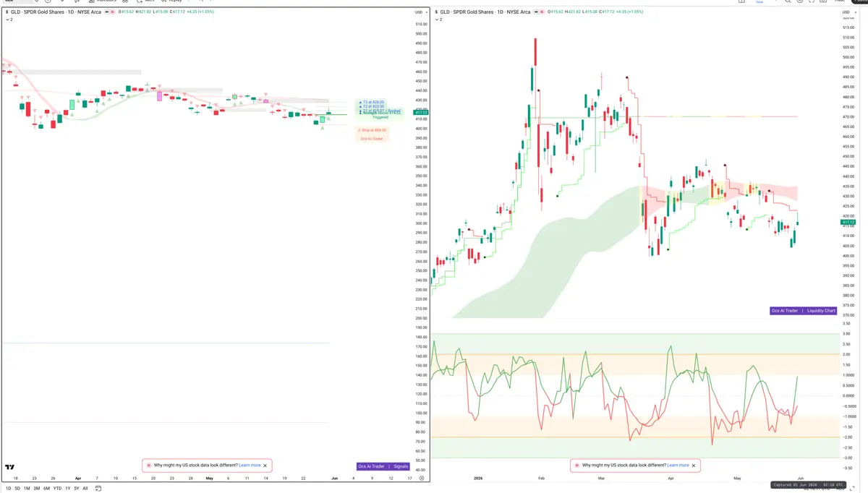The image size is (868, 493).
Task: Expand the 2 indicators legend, left chart
Action: (x=8, y=20)
